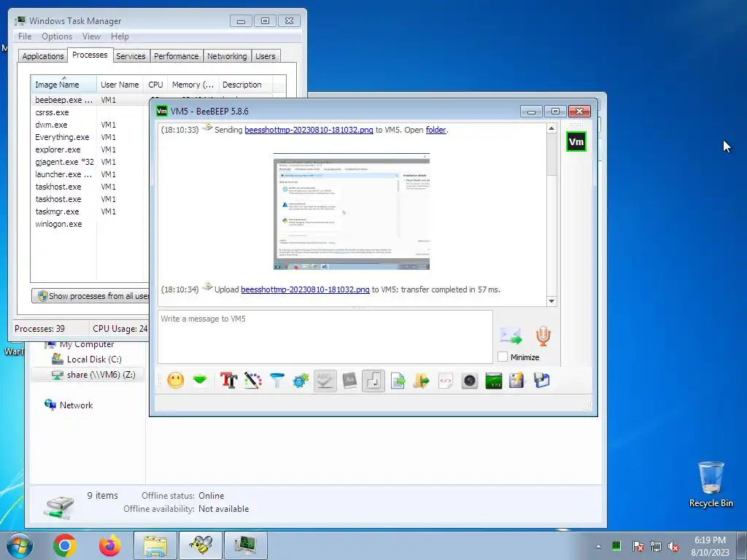Select the csrss.exe process row
Screen dimensions: 747x560
[x=90, y=112]
